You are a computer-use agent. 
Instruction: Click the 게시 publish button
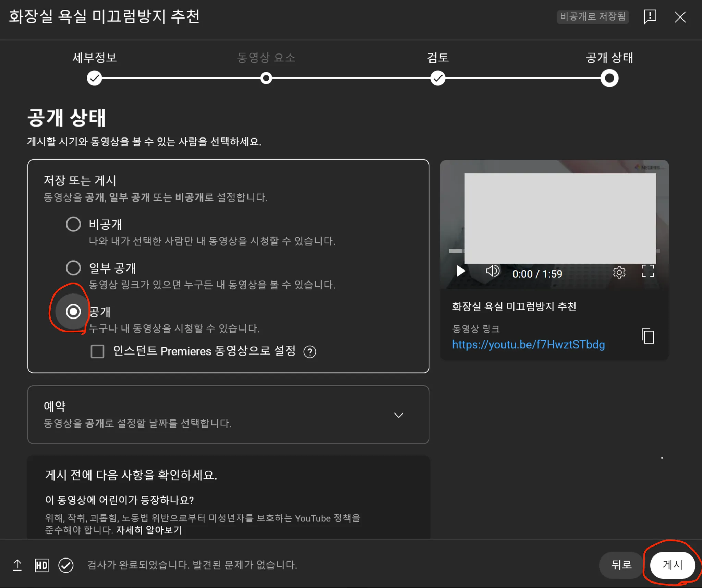coord(672,565)
